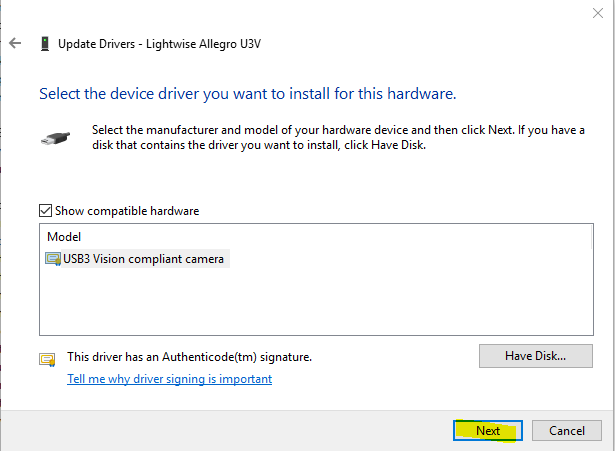Click the Model column header
Image resolution: width=615 pixels, height=451 pixels.
tap(64, 237)
